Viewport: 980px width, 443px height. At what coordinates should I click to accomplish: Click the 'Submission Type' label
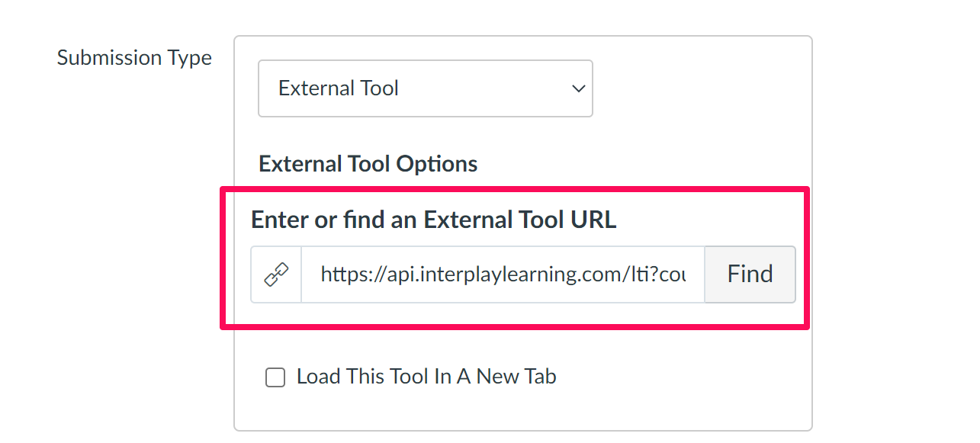pyautogui.click(x=134, y=58)
